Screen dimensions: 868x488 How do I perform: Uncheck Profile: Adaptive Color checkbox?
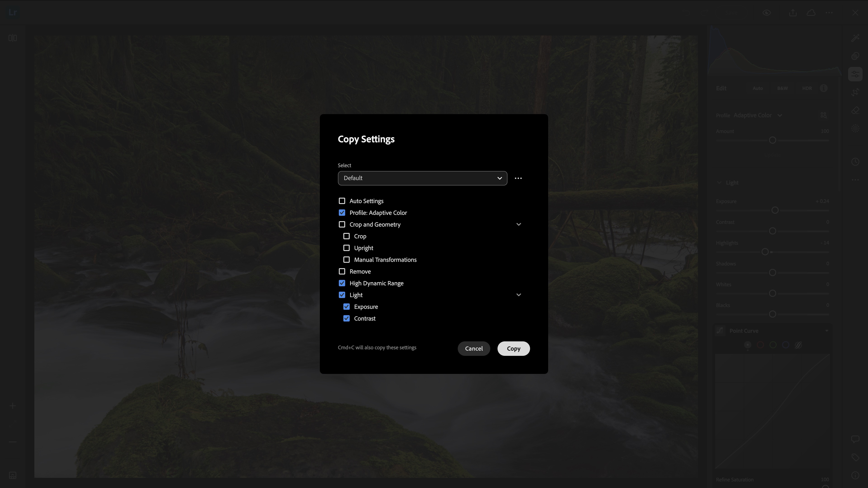tap(342, 213)
